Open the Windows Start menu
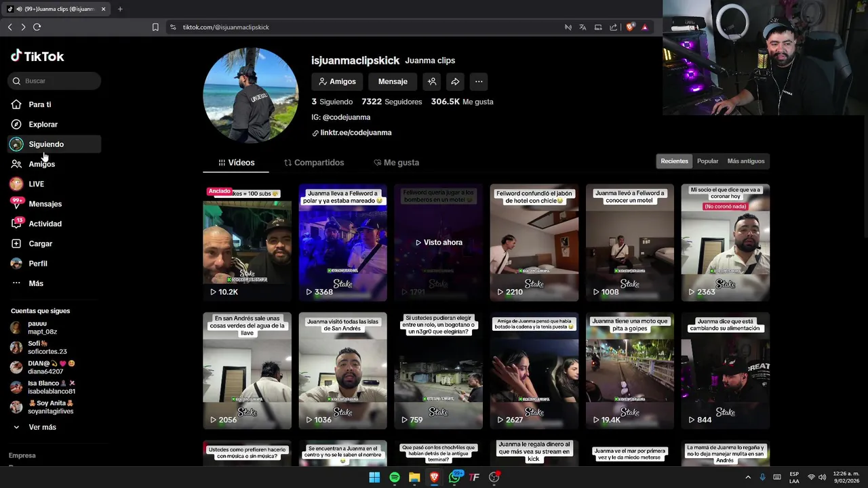 tap(374, 477)
